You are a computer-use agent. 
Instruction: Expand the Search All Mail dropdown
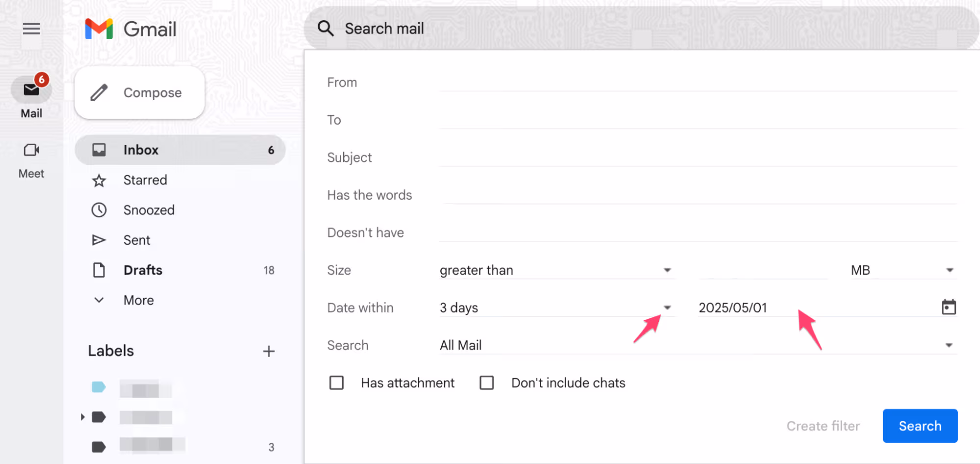point(949,345)
